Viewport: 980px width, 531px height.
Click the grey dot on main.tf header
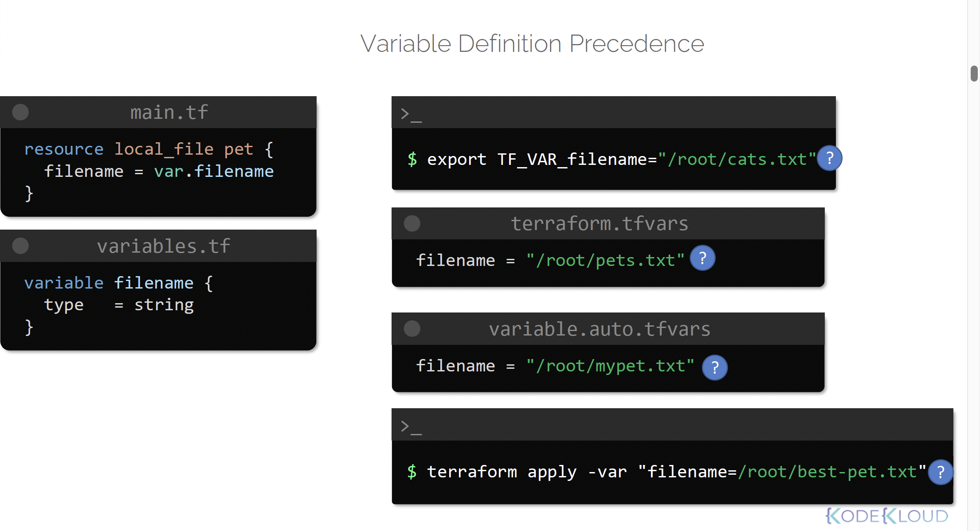20,112
